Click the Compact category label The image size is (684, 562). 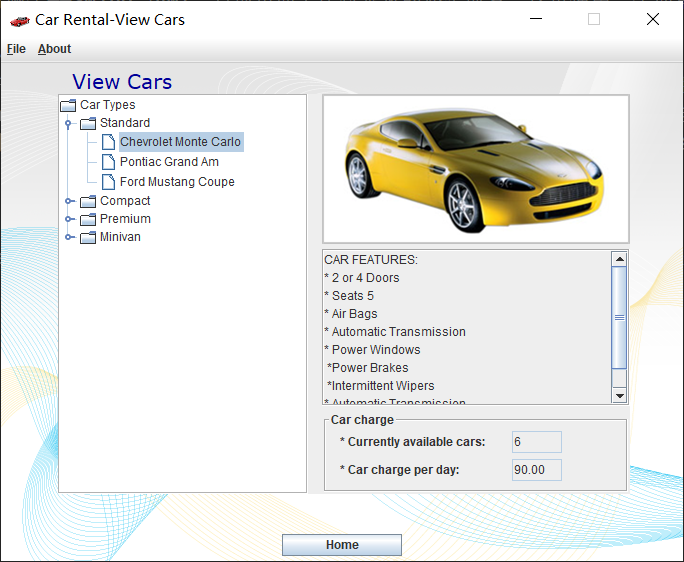[x=125, y=201]
